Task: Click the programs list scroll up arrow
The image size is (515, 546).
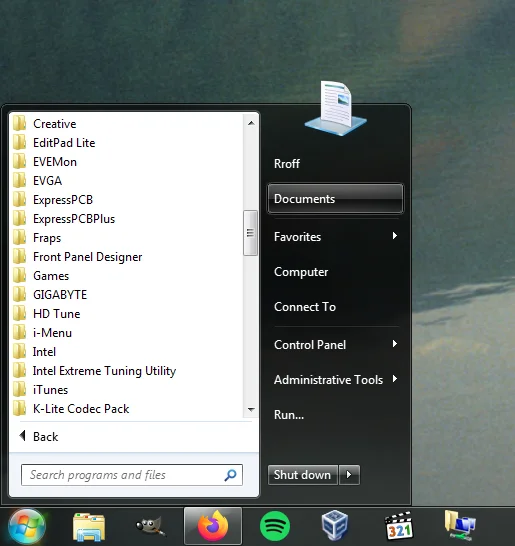Action: (x=251, y=123)
